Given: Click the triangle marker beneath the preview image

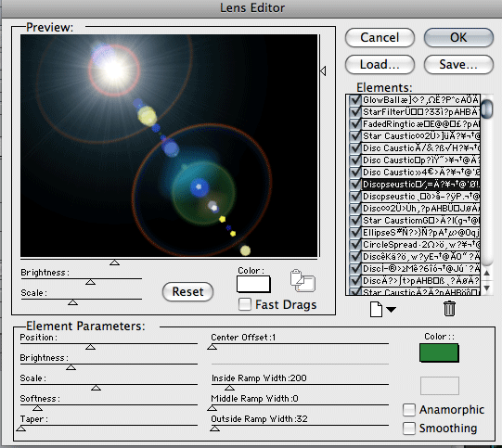Looking at the screenshot, I should click(114, 262).
